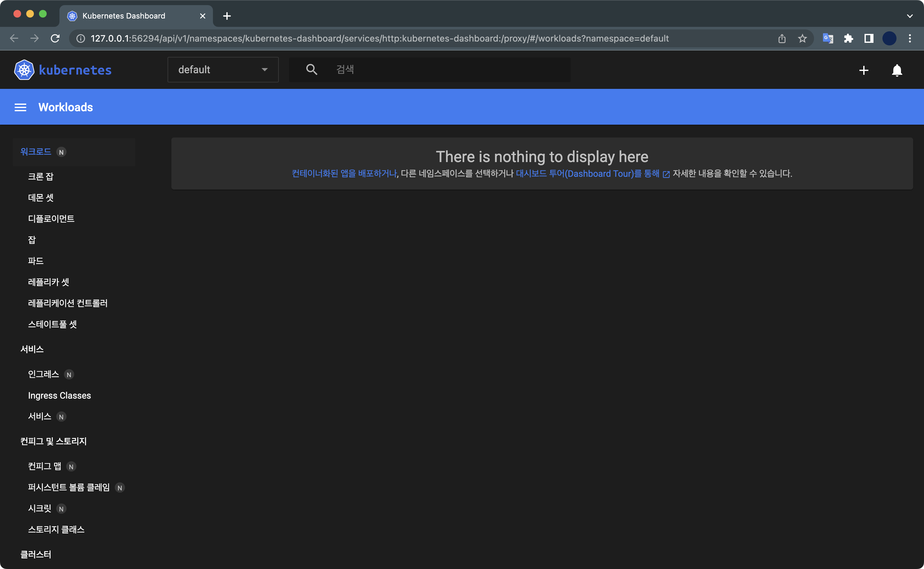Click the Kubernetes logo icon
The width and height of the screenshot is (924, 569).
(24, 69)
